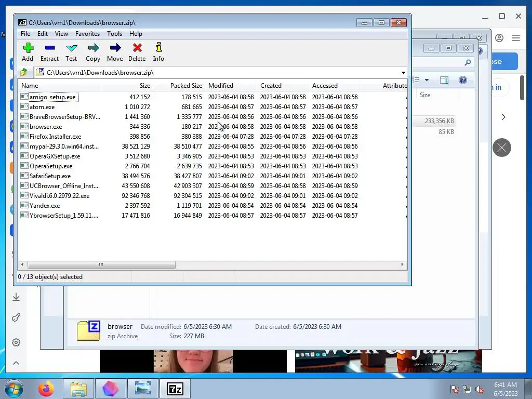Open sidebar settings gear icon

click(16, 342)
